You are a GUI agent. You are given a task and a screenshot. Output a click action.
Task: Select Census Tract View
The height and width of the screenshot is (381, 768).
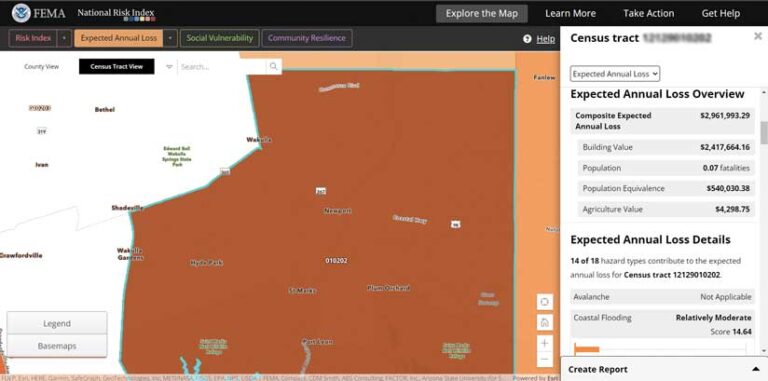tap(117, 67)
